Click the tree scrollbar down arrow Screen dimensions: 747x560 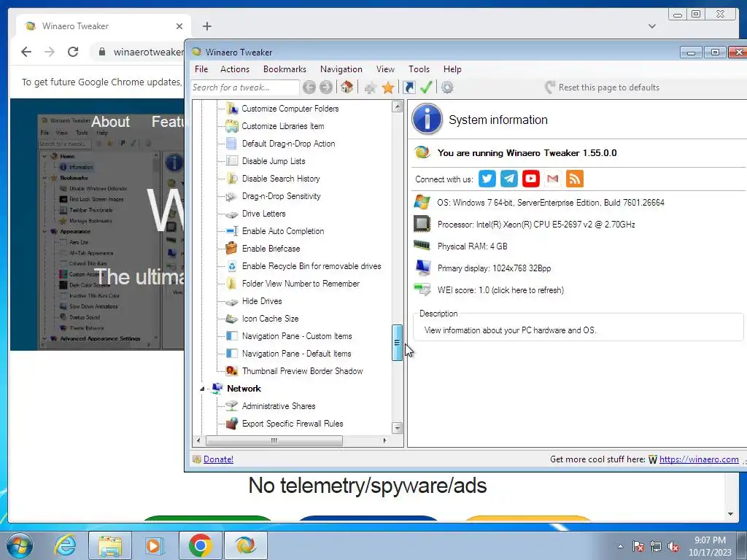[x=397, y=428]
